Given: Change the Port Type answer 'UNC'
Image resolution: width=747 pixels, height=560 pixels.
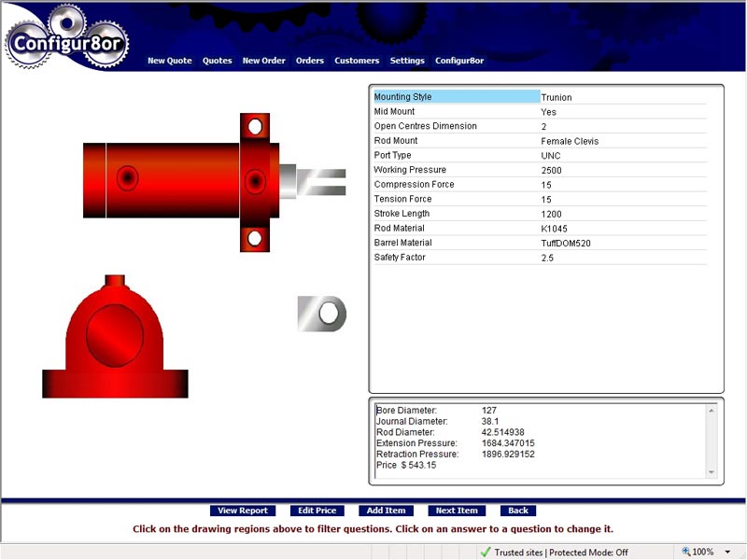Looking at the screenshot, I should (550, 156).
